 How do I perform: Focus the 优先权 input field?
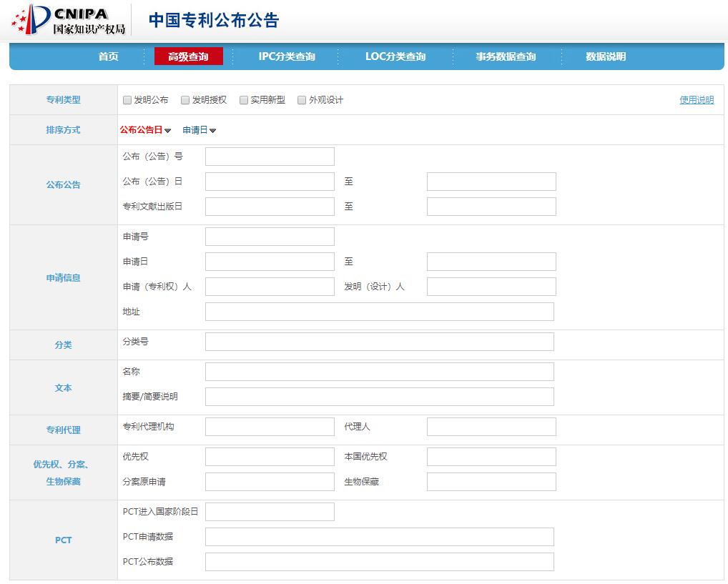[270, 457]
